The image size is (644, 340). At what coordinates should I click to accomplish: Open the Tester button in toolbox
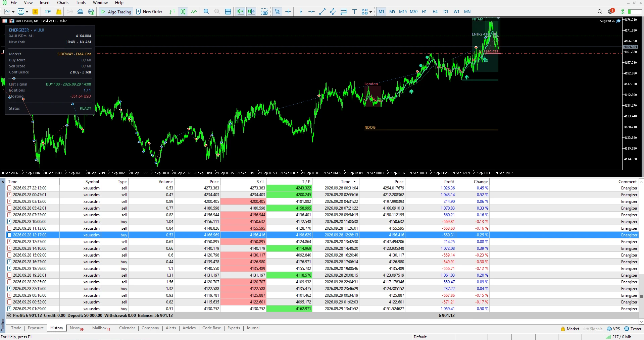(x=633, y=329)
